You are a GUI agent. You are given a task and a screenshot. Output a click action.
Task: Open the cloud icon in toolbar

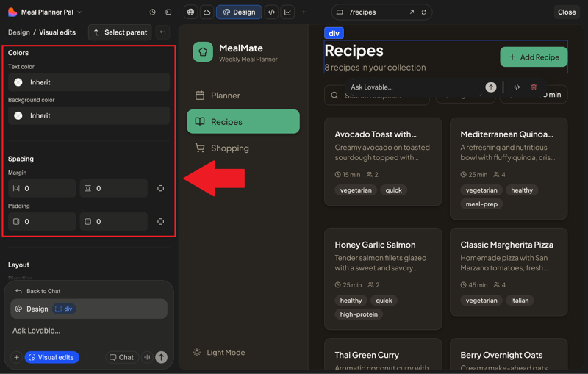(x=207, y=12)
